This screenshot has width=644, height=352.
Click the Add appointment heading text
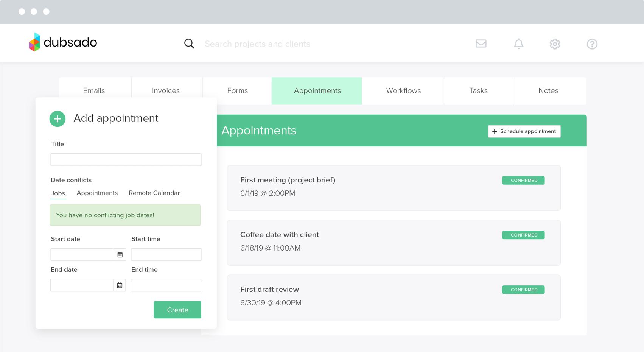116,118
